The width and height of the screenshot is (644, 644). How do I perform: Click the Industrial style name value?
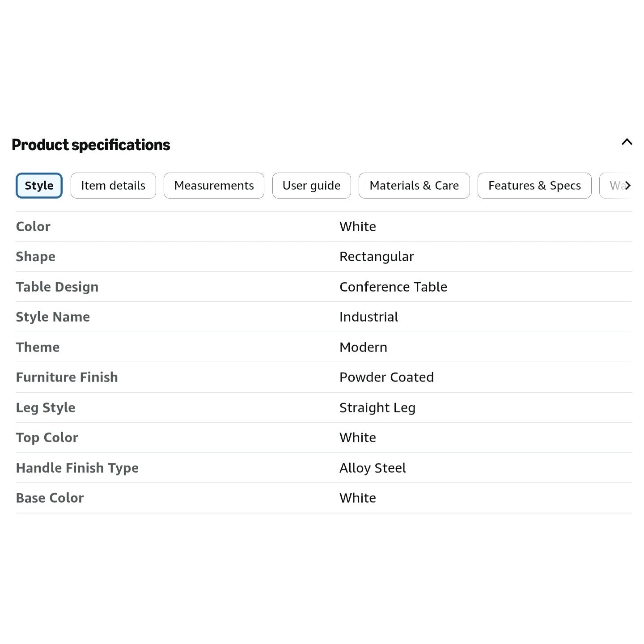[369, 317]
